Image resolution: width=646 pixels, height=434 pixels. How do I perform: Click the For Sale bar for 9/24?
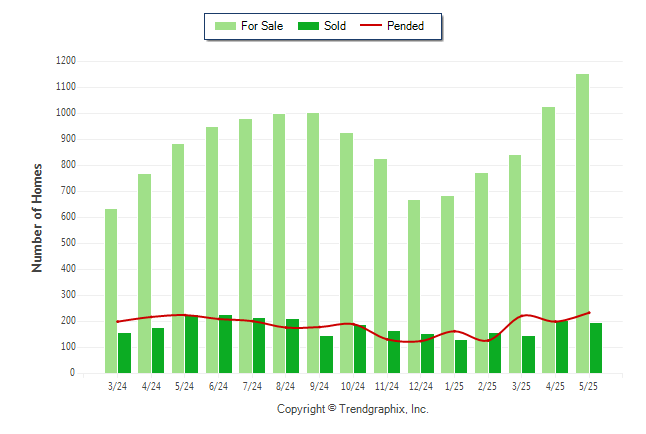313,243
